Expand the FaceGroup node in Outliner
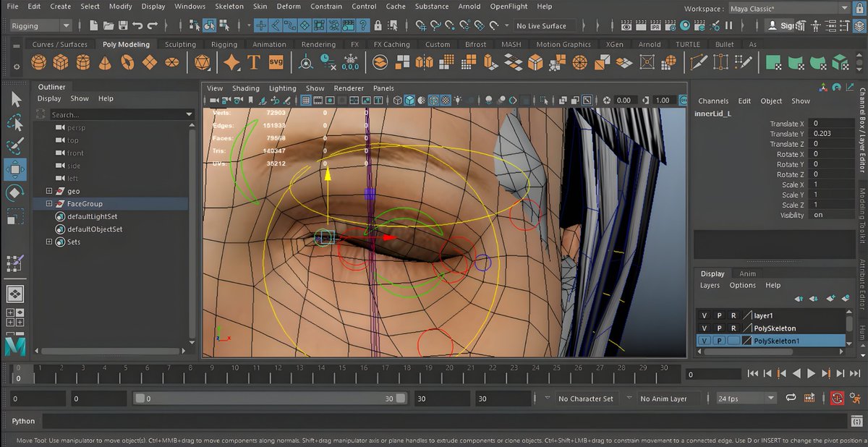The height and width of the screenshot is (447, 868). coord(49,204)
